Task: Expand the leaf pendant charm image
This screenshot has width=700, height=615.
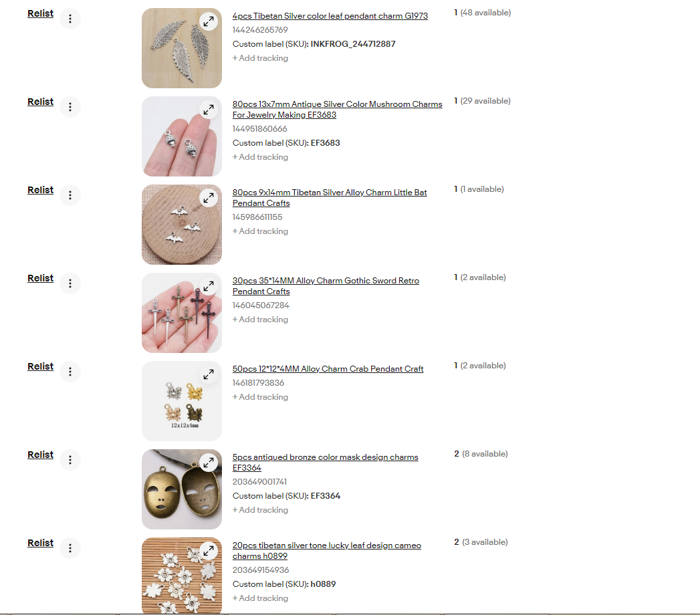Action: pyautogui.click(x=209, y=21)
